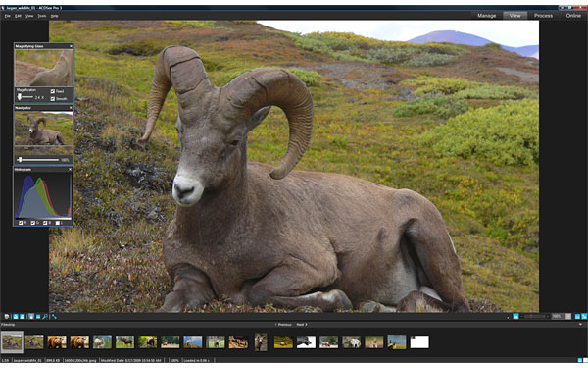Select the moose-in-field thumbnail
This screenshot has width=588, height=368.
(x=124, y=342)
